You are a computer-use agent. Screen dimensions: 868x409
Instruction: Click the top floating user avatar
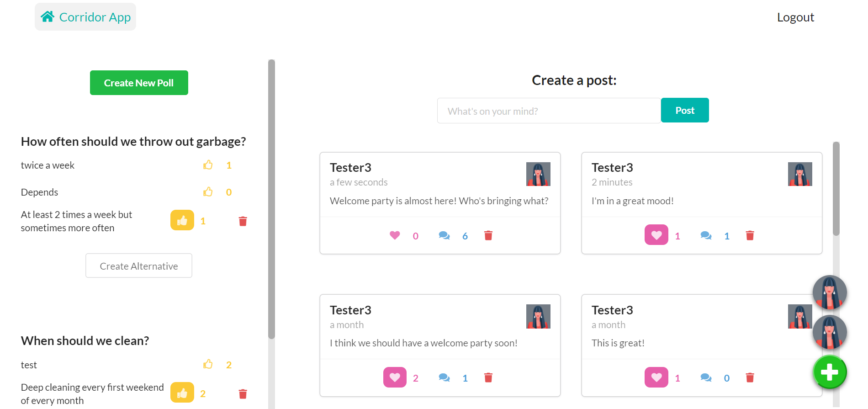click(830, 292)
